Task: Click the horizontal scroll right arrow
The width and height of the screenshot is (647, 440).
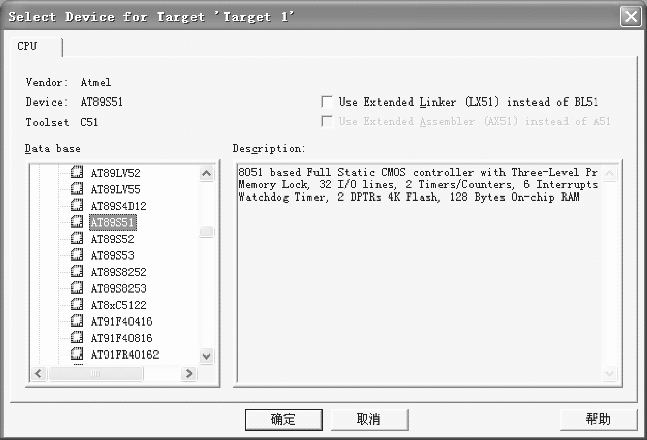Action: pos(189,374)
